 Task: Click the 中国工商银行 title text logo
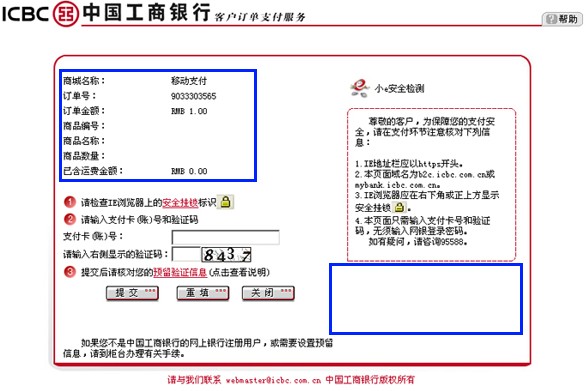(146, 12)
